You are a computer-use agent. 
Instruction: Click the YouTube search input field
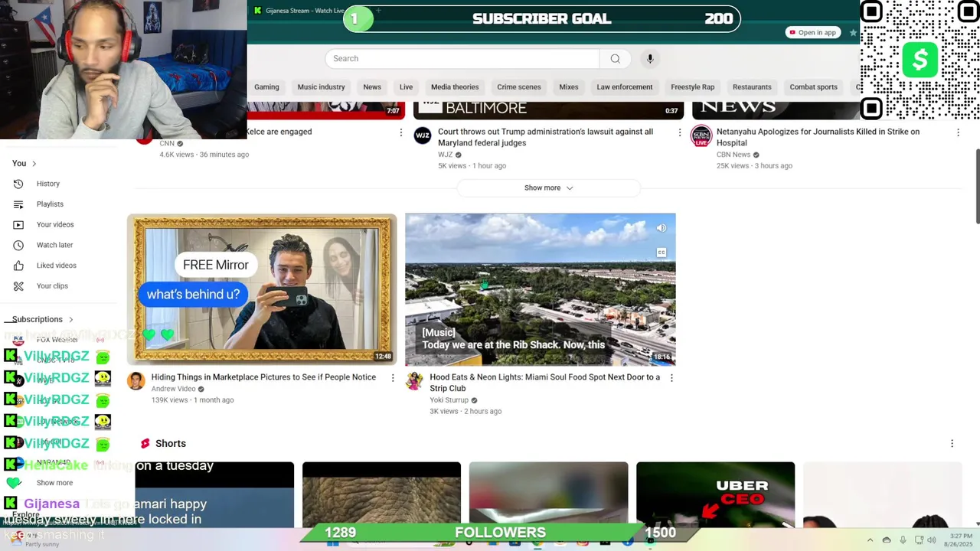462,59
